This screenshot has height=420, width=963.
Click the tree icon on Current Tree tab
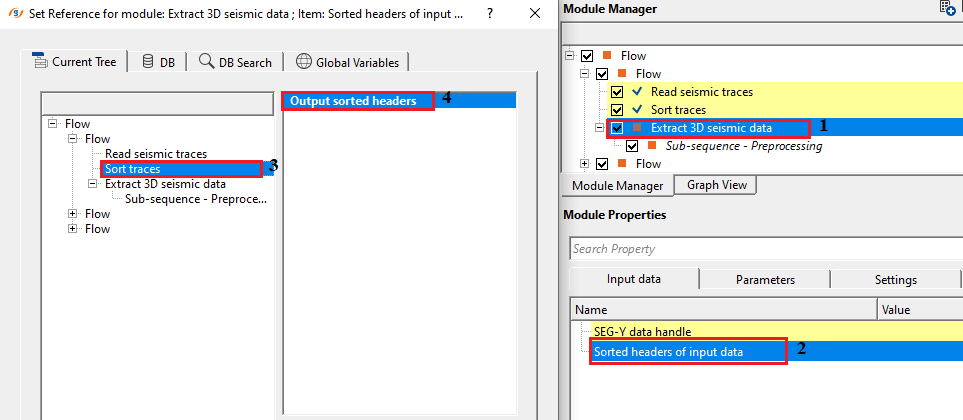(41, 61)
